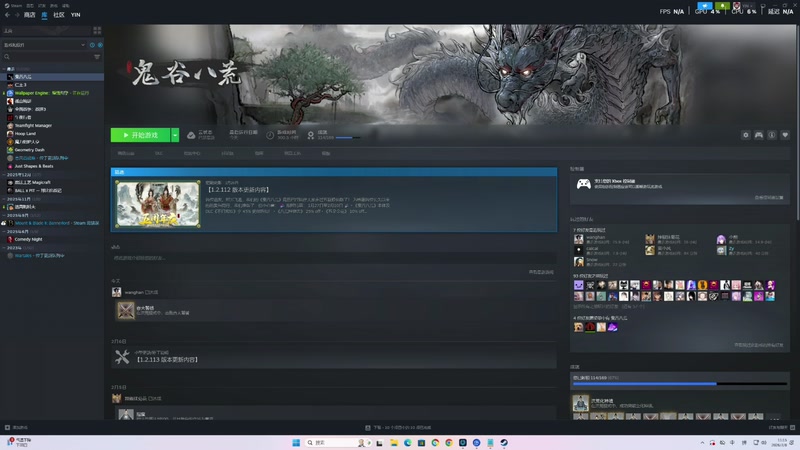The height and width of the screenshot is (450, 800).
Task: Open game info icon
Action: tap(772, 135)
